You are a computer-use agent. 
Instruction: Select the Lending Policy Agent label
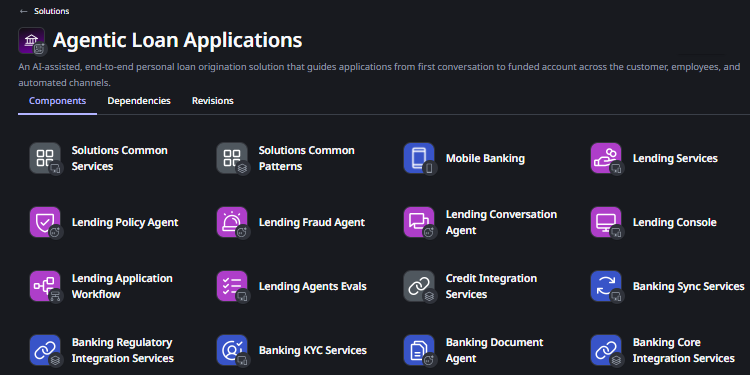tap(125, 222)
